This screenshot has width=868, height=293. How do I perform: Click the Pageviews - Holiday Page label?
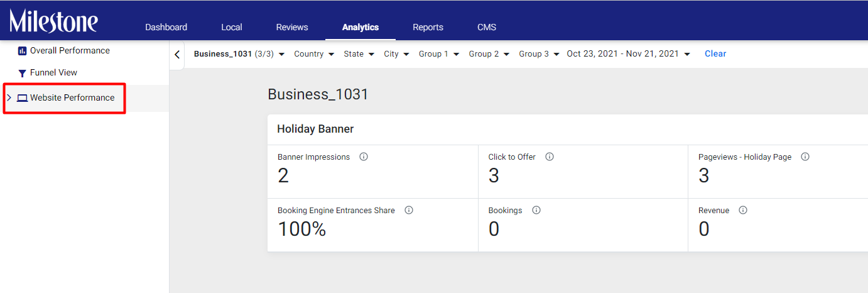pos(745,157)
